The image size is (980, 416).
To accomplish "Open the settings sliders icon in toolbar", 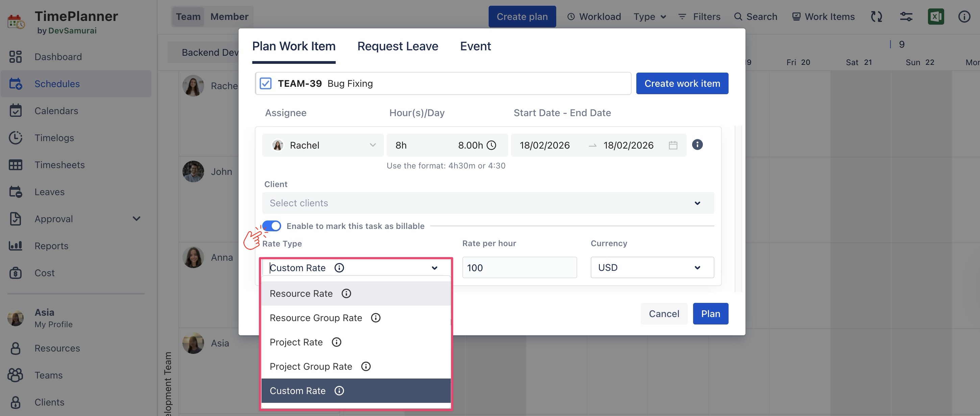I will 906,16.
